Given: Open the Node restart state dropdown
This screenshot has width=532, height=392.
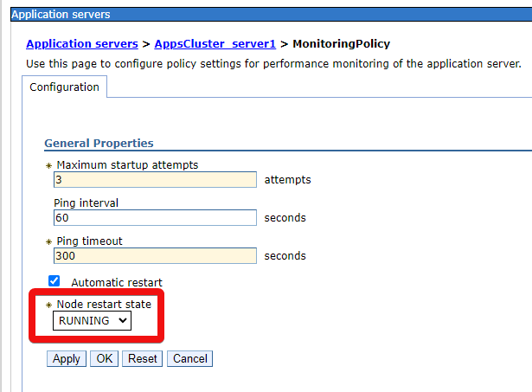Looking at the screenshot, I should click(92, 320).
